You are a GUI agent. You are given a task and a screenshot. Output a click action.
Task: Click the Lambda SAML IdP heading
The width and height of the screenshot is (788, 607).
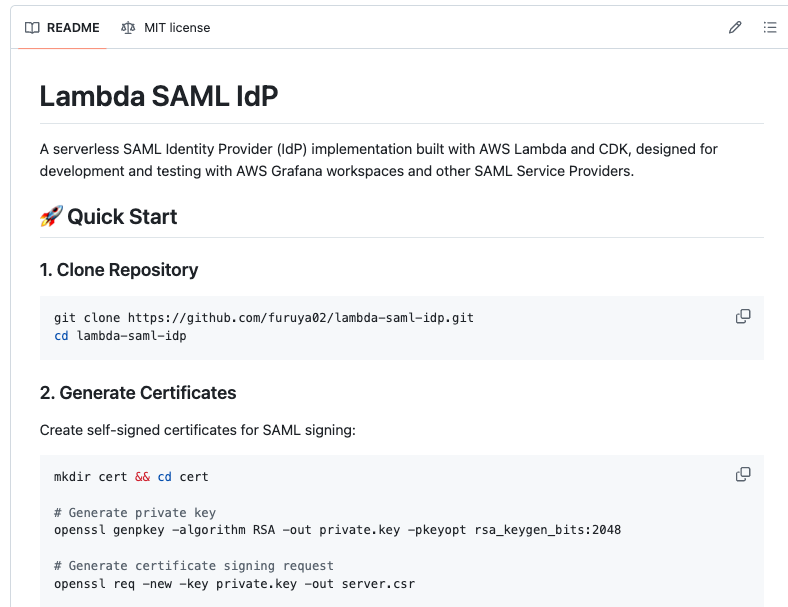point(159,96)
